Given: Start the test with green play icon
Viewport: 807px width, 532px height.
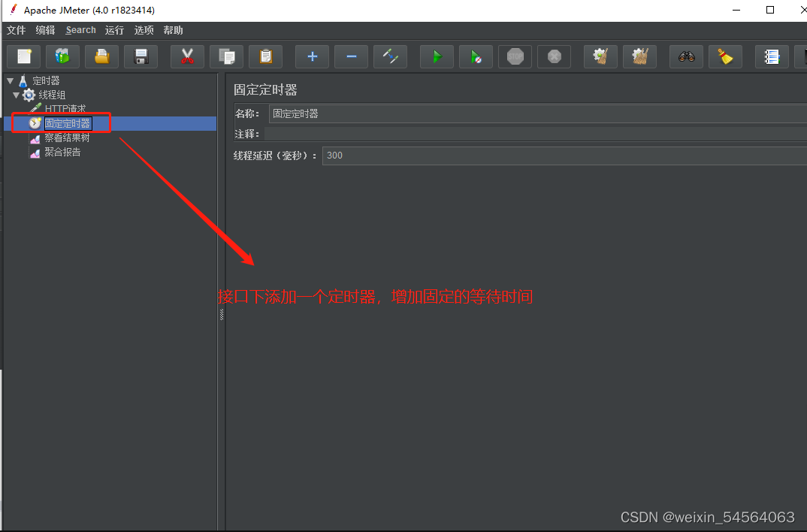Looking at the screenshot, I should click(x=437, y=56).
